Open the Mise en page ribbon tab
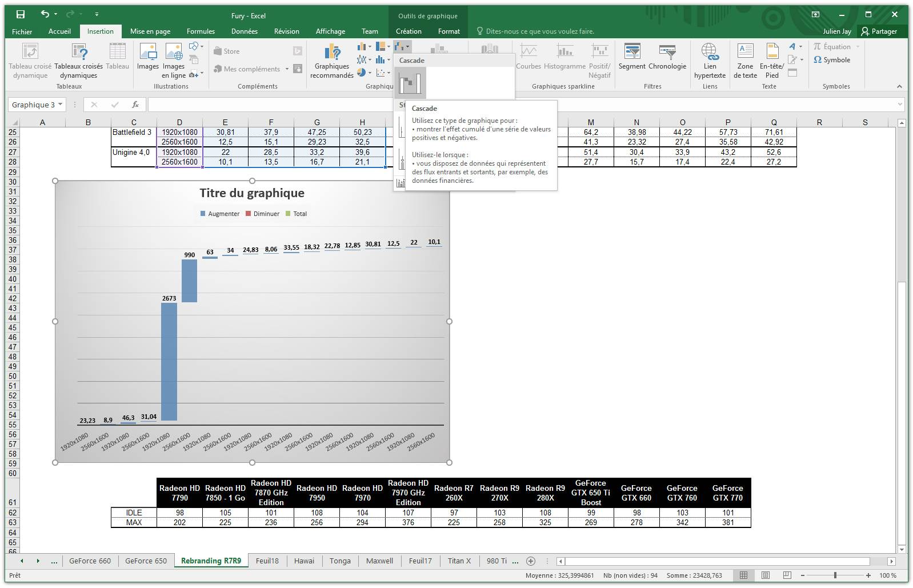The image size is (913, 588). tap(150, 31)
